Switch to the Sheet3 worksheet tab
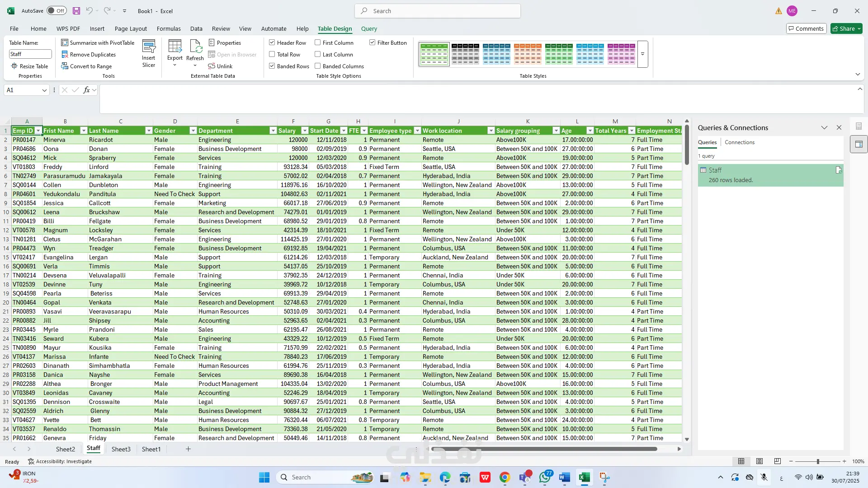 (x=121, y=449)
